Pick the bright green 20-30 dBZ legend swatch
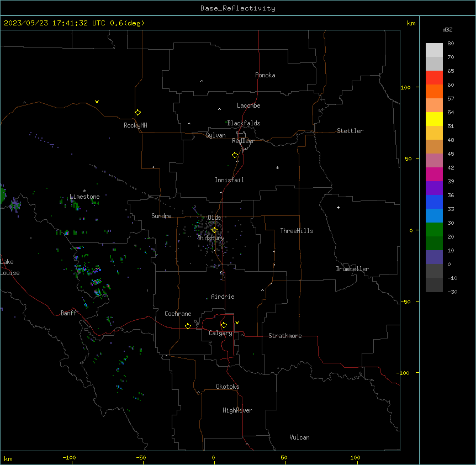Viewport: 476px width, 465px height. point(434,230)
